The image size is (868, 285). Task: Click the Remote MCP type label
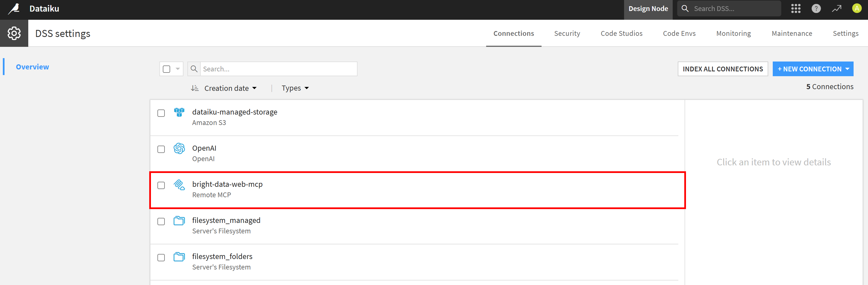[211, 195]
